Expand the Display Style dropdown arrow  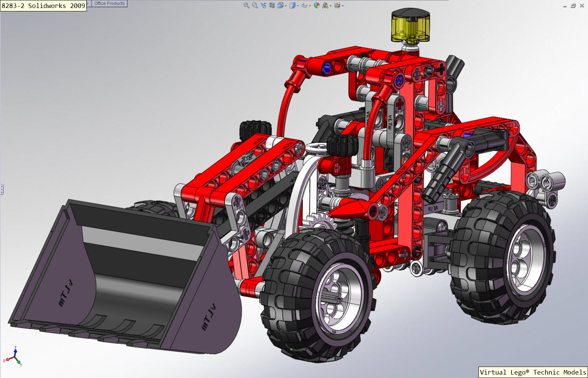coord(298,6)
